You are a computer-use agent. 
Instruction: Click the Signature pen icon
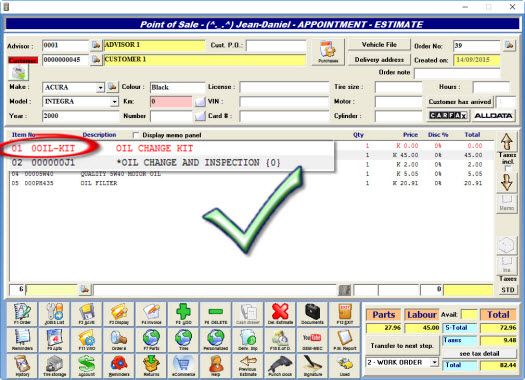(x=312, y=366)
